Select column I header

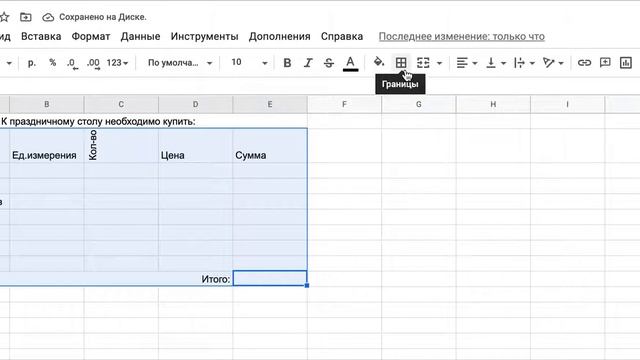pos(567,104)
